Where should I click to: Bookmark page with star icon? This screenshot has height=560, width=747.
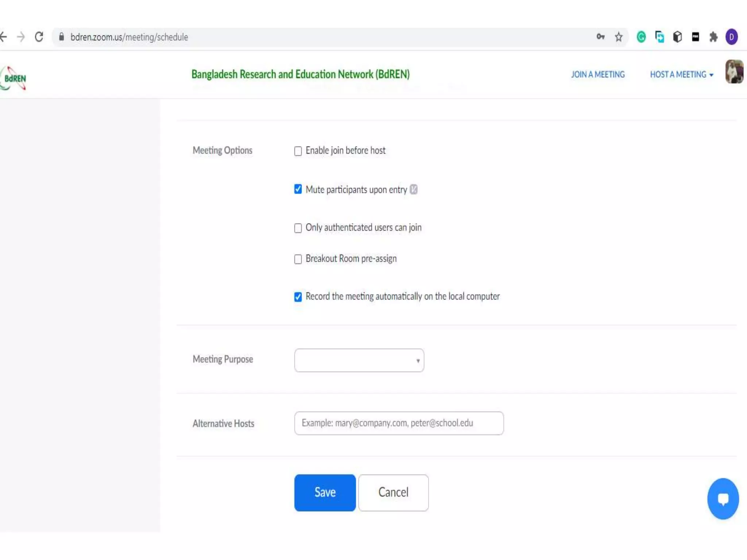619,37
